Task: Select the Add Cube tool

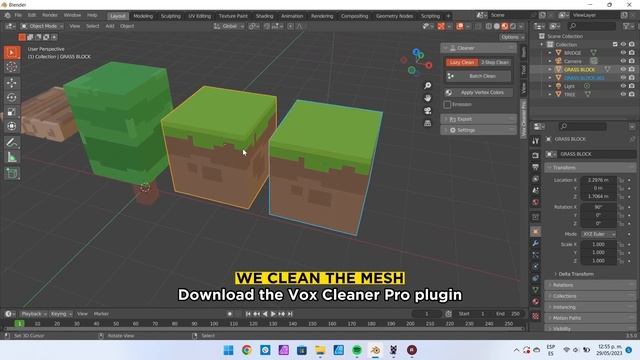Action: 12,173
